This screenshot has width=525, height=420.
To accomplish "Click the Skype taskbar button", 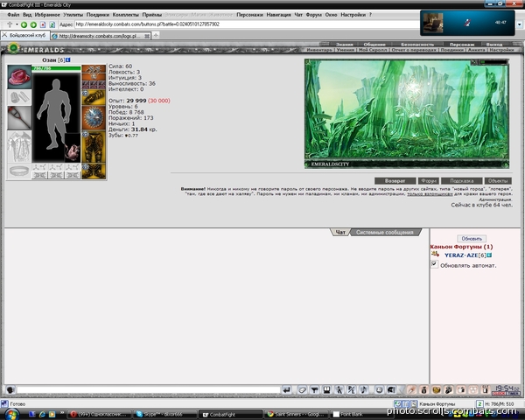I will click(x=165, y=415).
